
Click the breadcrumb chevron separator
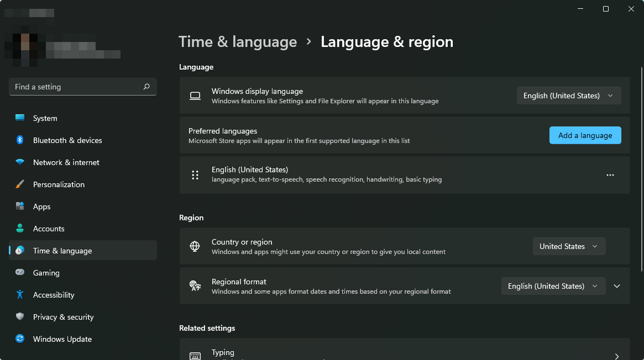(x=309, y=42)
